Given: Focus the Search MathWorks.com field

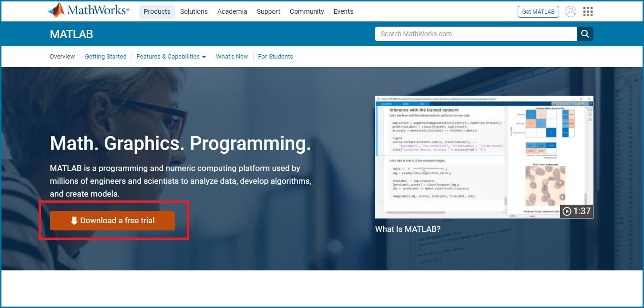Looking at the screenshot, I should click(476, 34).
